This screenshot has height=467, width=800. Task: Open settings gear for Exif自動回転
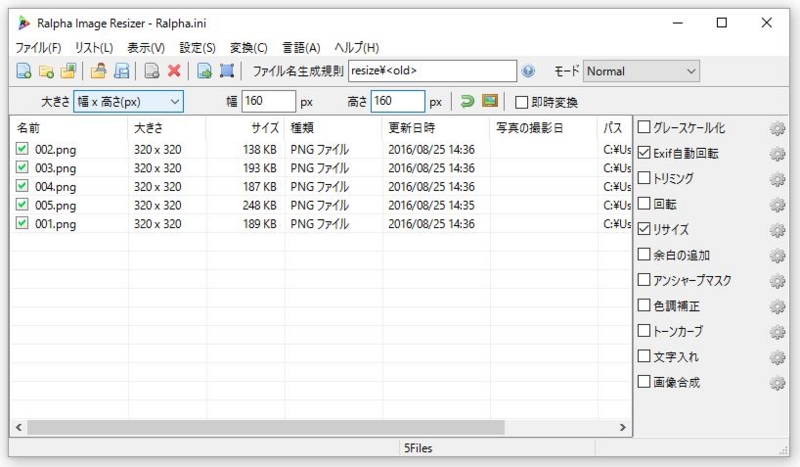pyautogui.click(x=778, y=154)
